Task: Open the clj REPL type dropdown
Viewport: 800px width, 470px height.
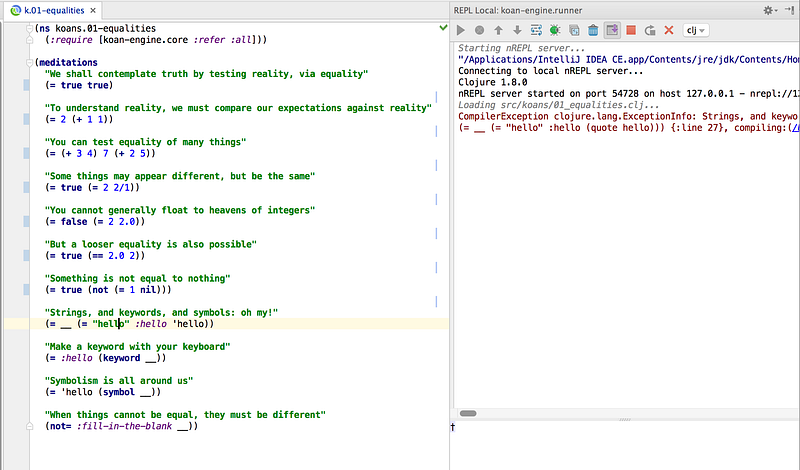Action: click(695, 30)
